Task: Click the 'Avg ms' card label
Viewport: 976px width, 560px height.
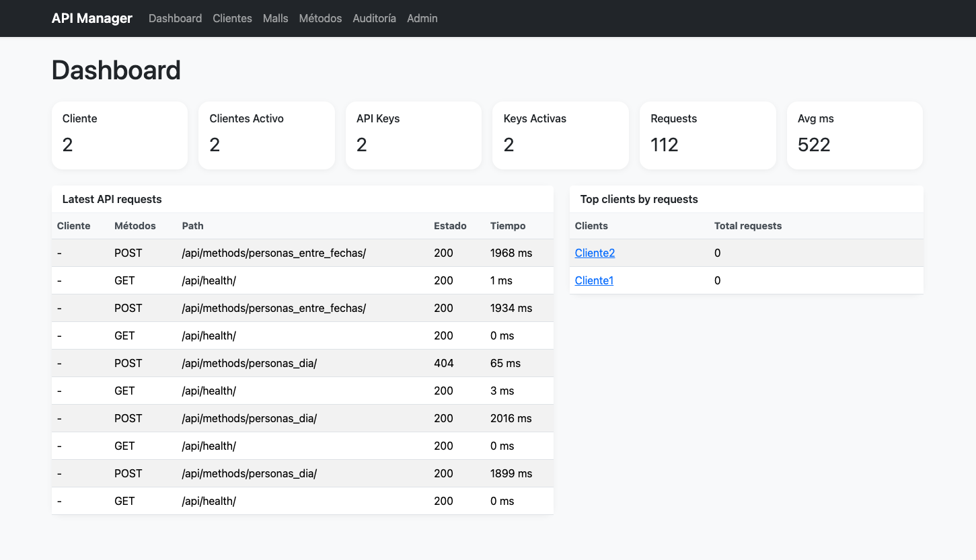Action: click(x=816, y=118)
